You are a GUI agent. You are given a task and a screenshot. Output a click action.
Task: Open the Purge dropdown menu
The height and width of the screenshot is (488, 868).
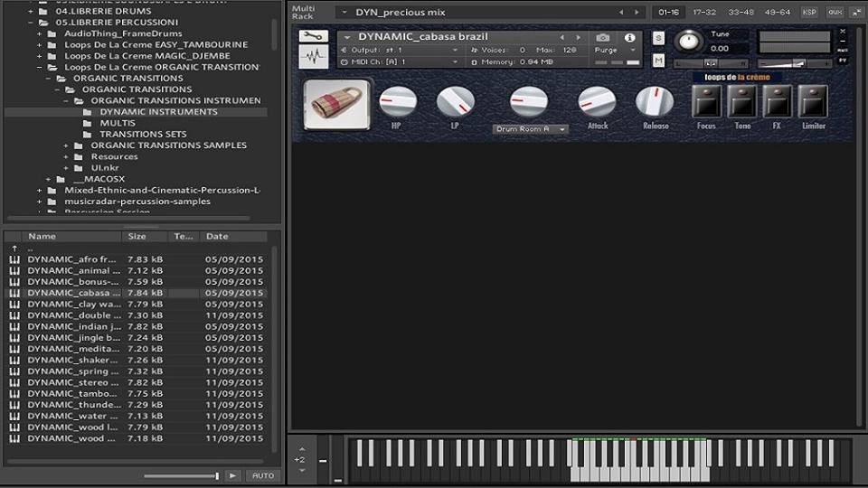coord(617,51)
